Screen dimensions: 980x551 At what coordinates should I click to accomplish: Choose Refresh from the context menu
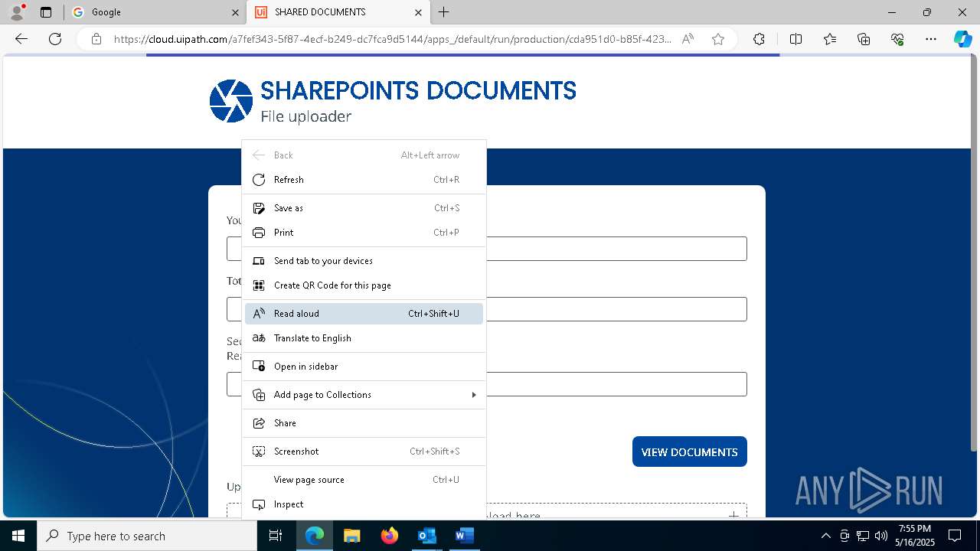364,180
